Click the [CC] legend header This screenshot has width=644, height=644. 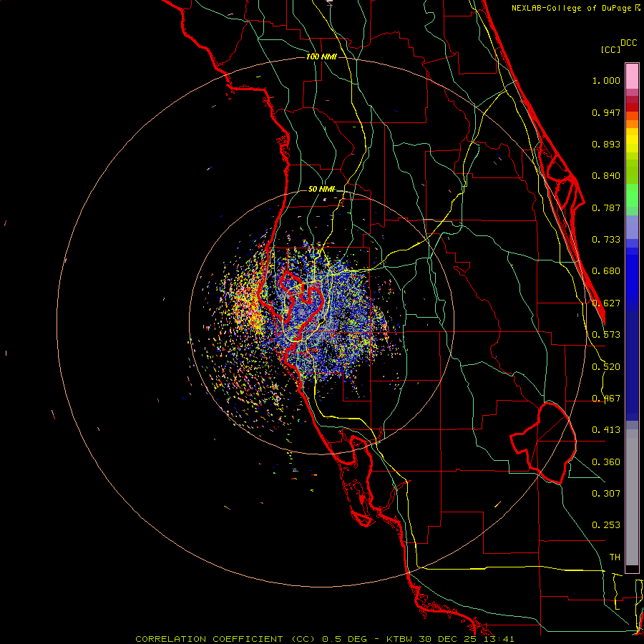pyautogui.click(x=610, y=49)
